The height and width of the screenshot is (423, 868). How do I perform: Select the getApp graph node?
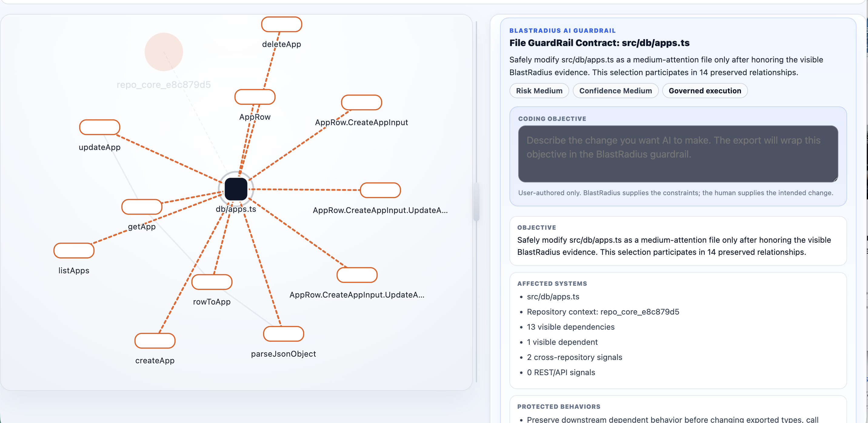point(142,207)
